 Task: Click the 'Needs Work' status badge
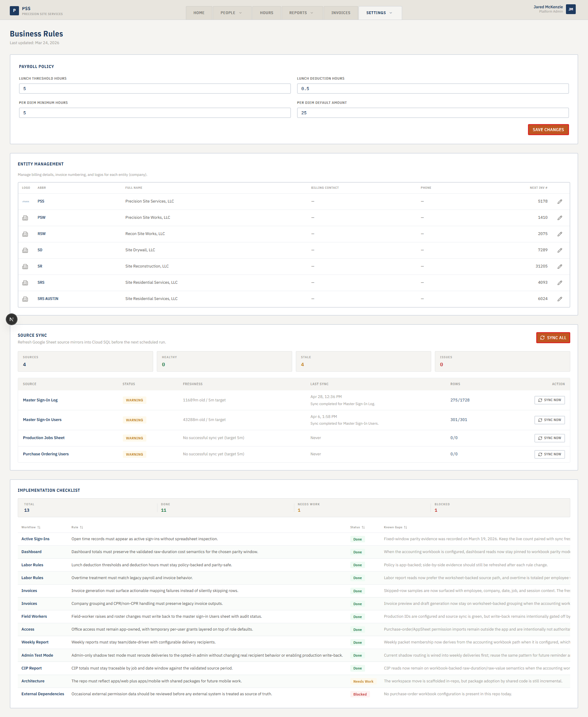click(363, 681)
